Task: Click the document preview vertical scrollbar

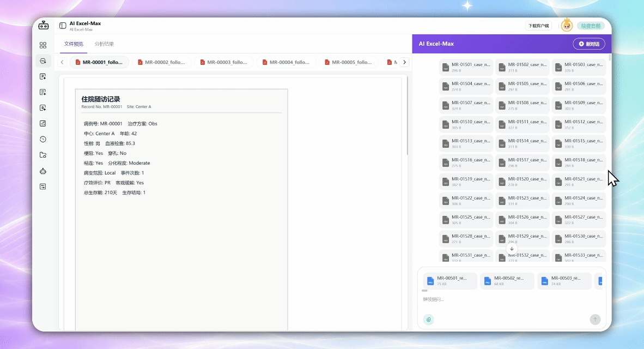Action: tap(407, 115)
